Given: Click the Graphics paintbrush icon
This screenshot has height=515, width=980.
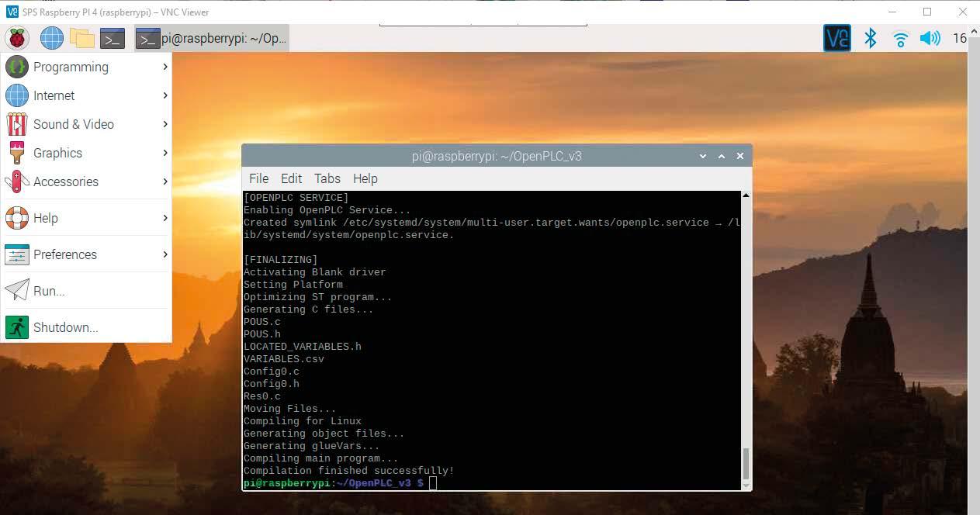Looking at the screenshot, I should 17,153.
